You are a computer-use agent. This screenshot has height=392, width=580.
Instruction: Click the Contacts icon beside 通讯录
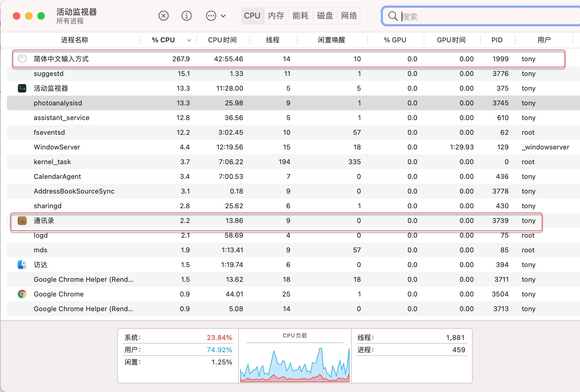[22, 221]
